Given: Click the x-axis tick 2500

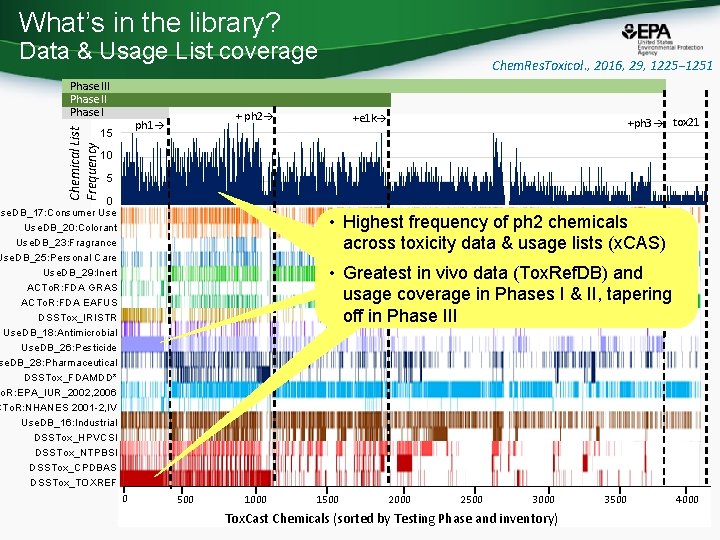Looking at the screenshot, I should pyautogui.click(x=471, y=500).
